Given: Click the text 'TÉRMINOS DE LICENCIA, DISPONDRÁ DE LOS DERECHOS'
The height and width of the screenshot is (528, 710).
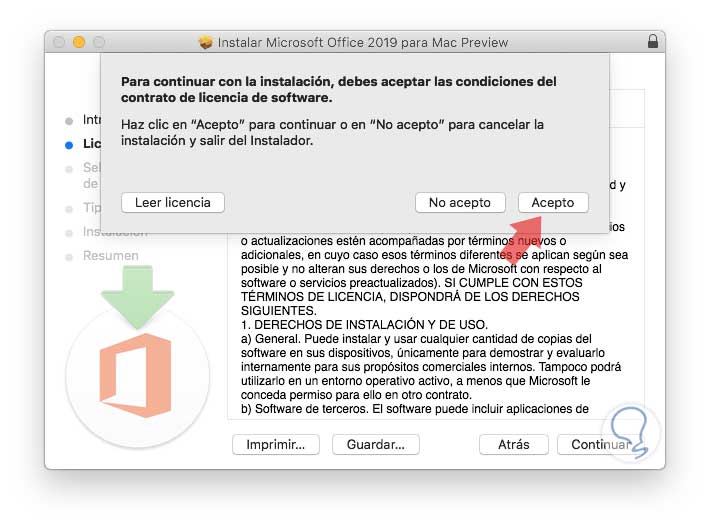Looking at the screenshot, I should point(410,297).
